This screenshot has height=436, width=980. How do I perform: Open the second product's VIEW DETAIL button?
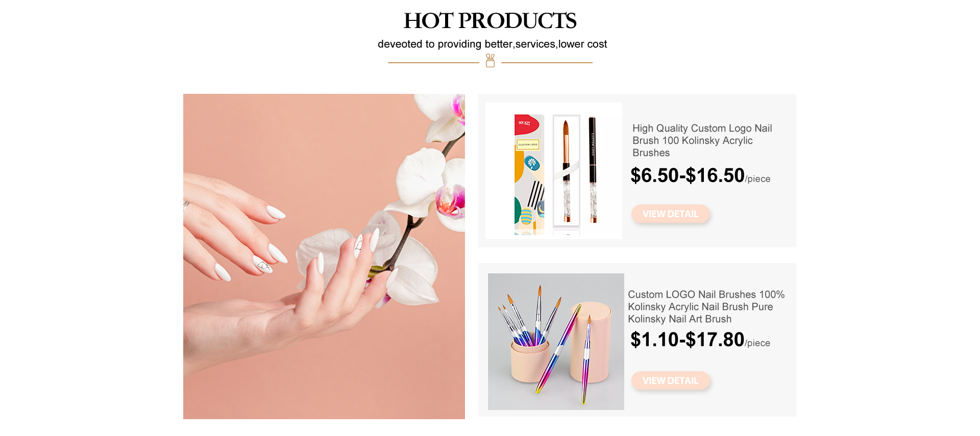[670, 381]
